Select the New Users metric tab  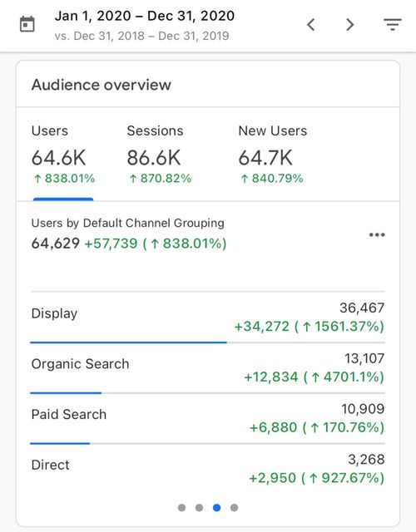coord(273,155)
